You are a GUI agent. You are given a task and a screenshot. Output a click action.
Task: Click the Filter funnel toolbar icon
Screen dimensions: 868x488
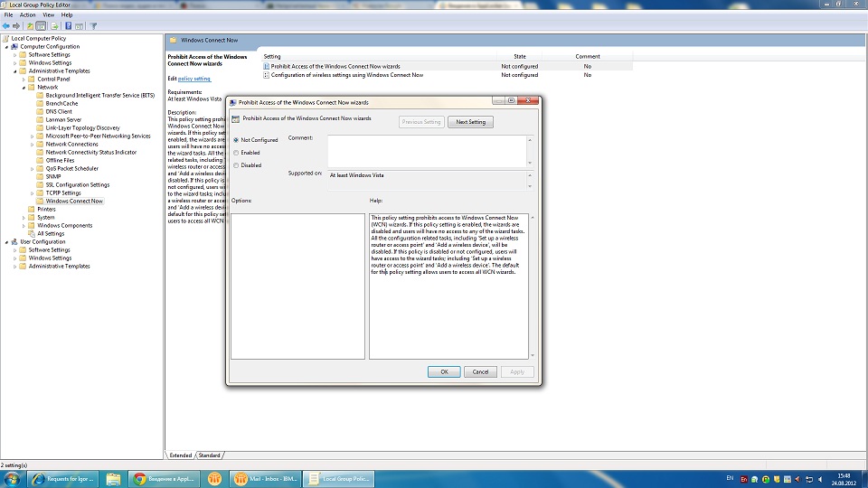coord(93,26)
